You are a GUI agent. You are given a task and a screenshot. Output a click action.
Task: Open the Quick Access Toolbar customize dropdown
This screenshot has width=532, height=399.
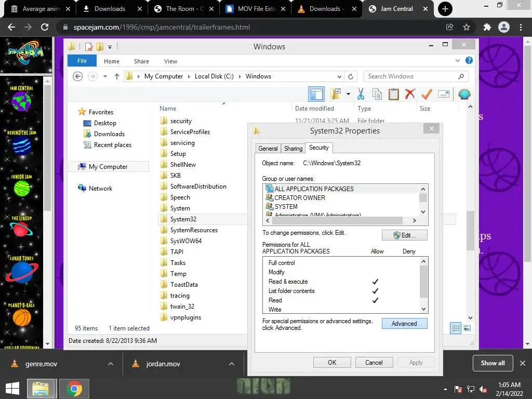[x=110, y=47]
